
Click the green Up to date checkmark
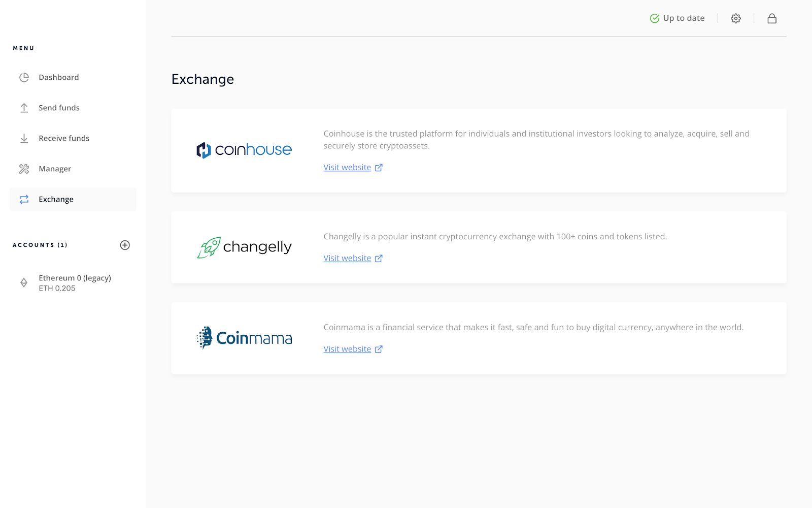coord(655,17)
